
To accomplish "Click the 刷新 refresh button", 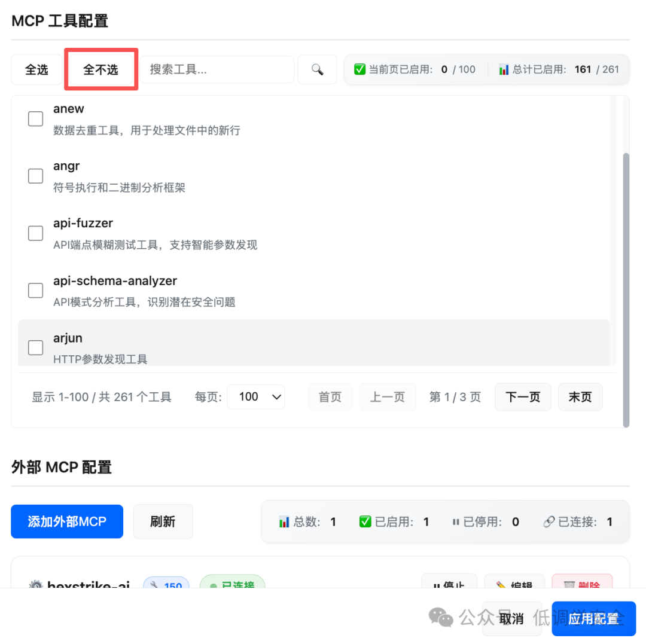I will 163,521.
